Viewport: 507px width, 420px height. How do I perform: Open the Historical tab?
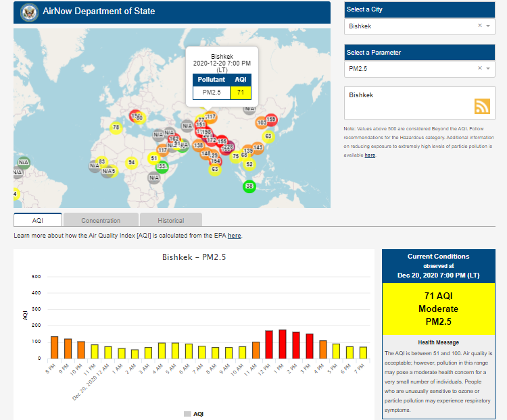(x=170, y=220)
